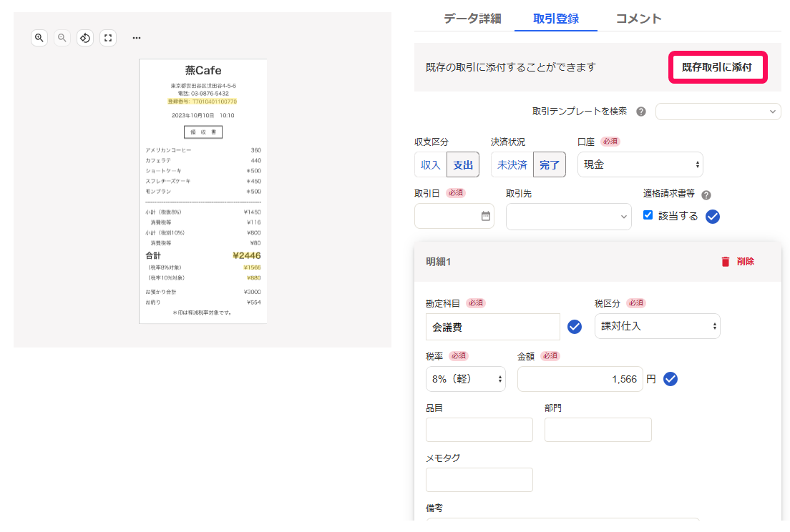Click the 品目 input field

(x=479, y=430)
